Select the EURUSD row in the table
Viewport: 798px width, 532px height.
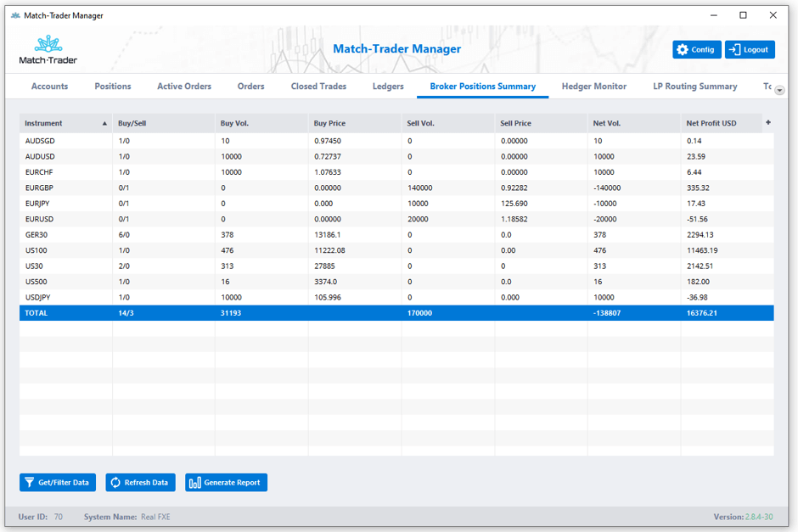coord(170,219)
